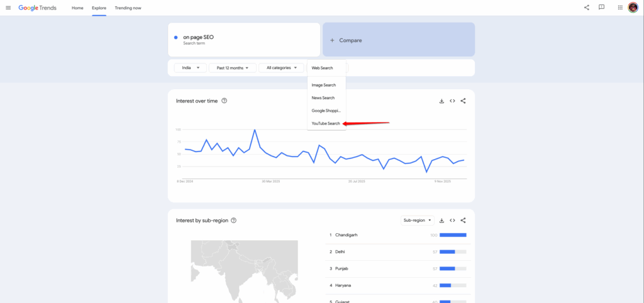Click blue dot beside on page SEO term
Viewport: 644px width, 303px height.
176,37
